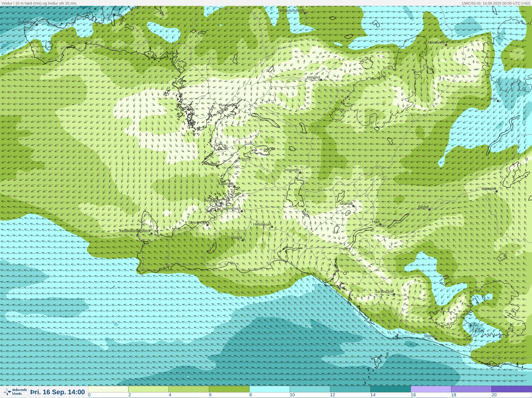Select the 10–12 m/s turquoise legend swatch
This screenshot has height=398, width=532.
(x=310, y=389)
